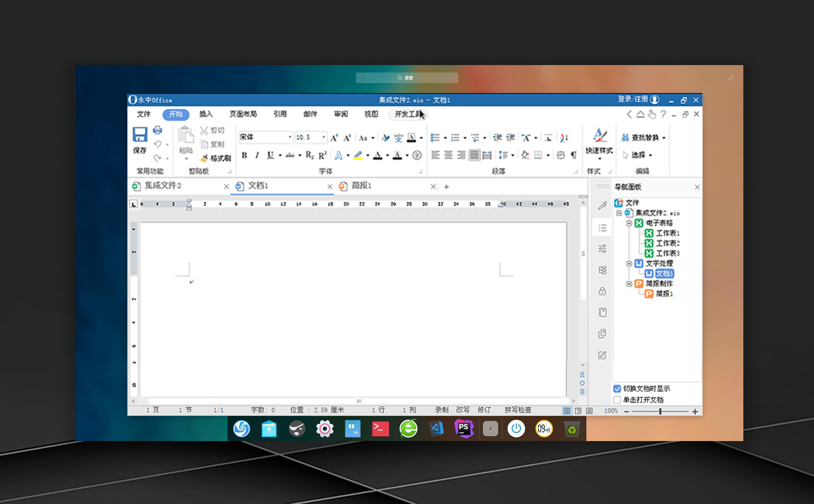Screen dimensions: 814x504
Task: Open the font size dropdown 10.5
Action: (x=323, y=137)
